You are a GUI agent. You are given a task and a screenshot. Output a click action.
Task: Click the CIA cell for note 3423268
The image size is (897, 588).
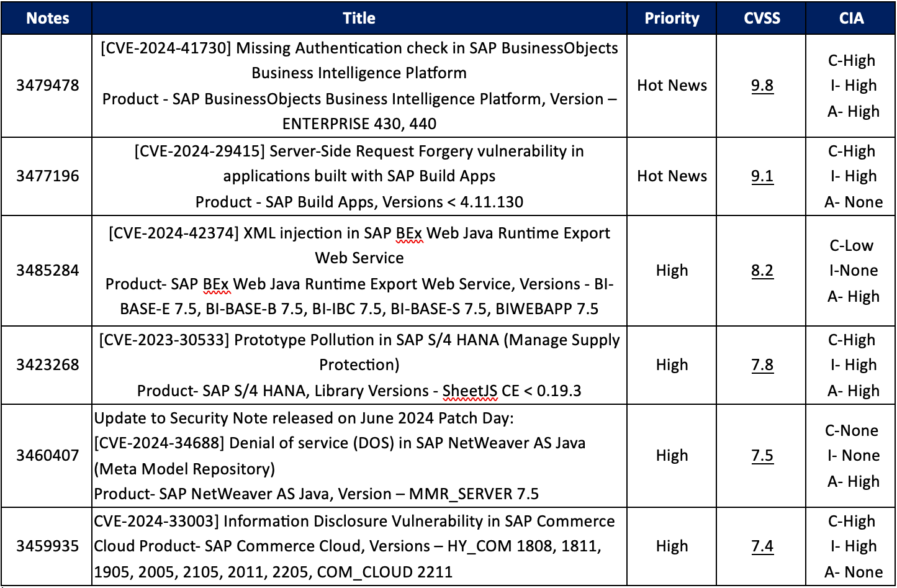coord(851,365)
